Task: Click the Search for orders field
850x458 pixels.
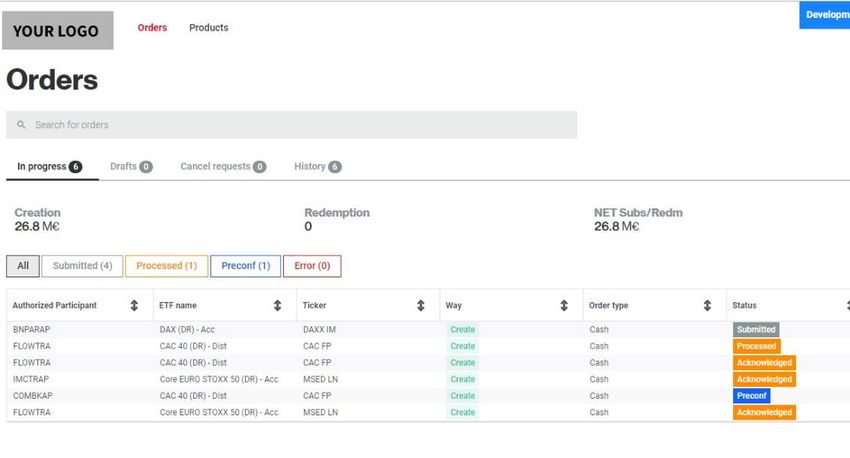Action: point(292,125)
